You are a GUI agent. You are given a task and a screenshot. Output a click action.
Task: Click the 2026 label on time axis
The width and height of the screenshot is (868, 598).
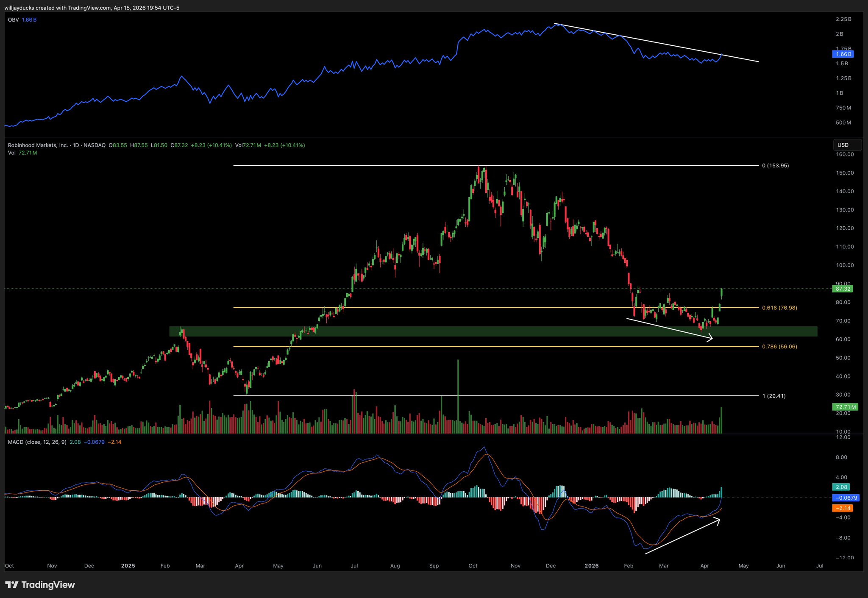point(591,566)
